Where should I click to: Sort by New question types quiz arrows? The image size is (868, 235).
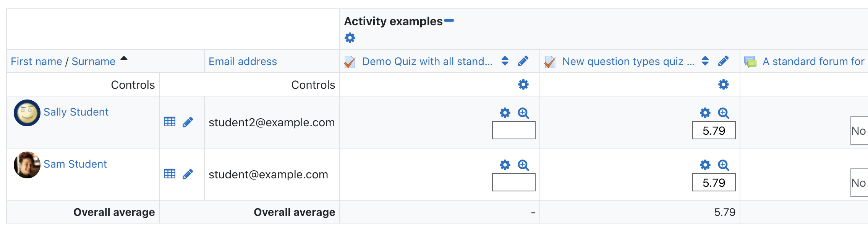(x=705, y=61)
